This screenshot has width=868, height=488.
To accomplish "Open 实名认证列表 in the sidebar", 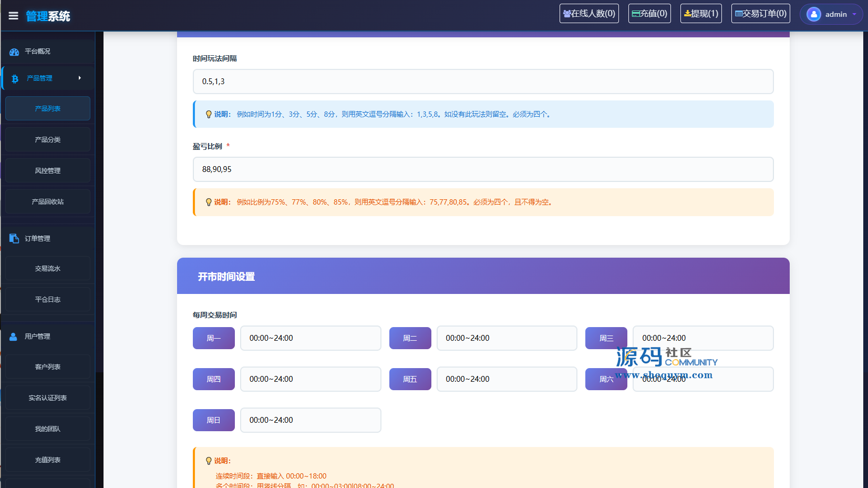I will [48, 398].
